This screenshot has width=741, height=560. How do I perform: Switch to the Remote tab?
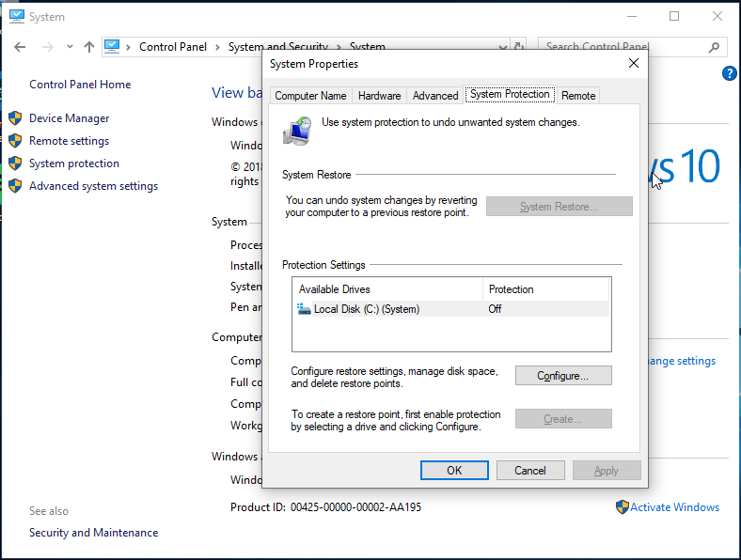point(578,96)
